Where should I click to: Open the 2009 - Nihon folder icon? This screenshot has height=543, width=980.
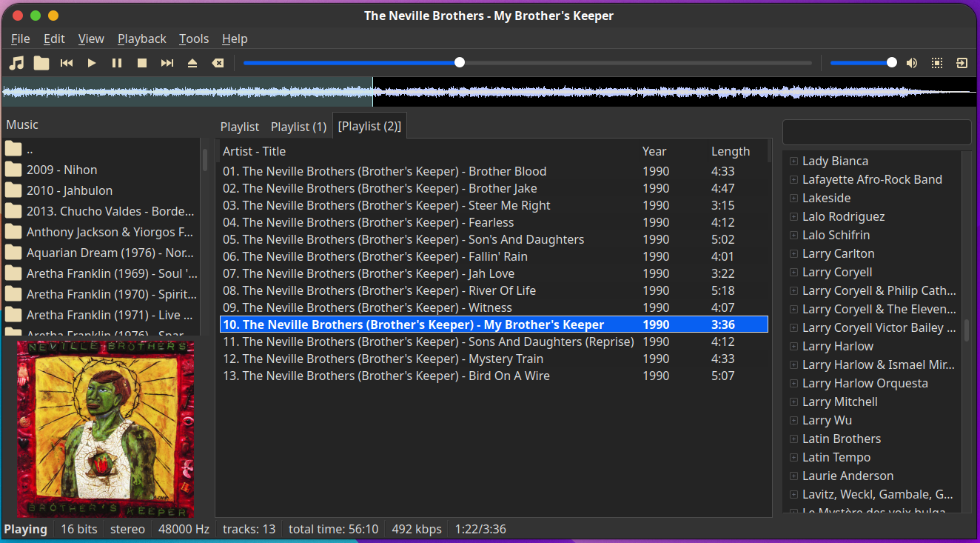(x=13, y=170)
